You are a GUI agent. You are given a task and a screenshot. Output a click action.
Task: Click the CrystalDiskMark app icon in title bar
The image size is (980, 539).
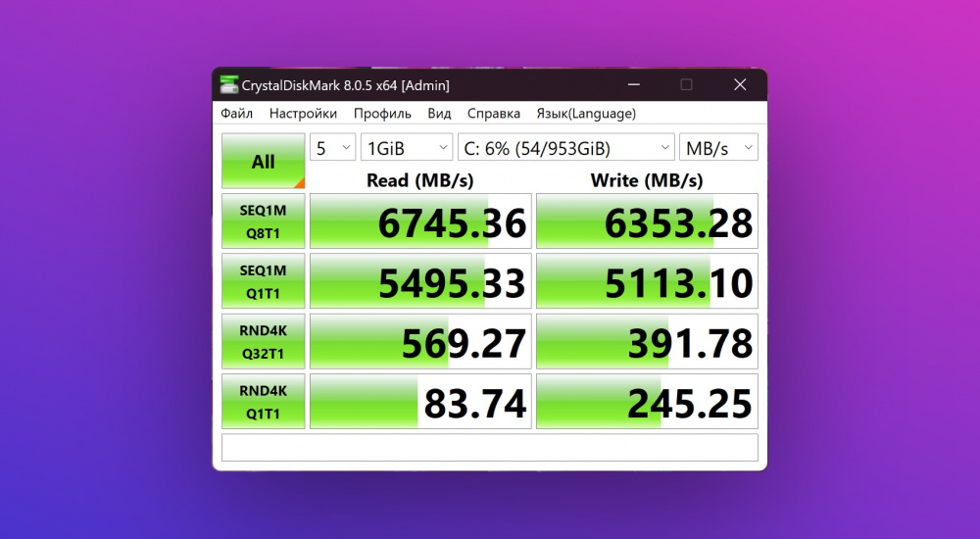point(229,85)
